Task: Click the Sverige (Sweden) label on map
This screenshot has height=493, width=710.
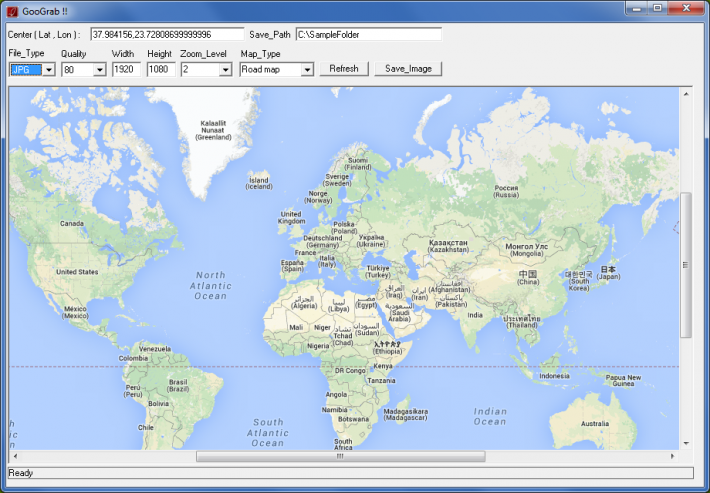Action: click(x=337, y=180)
